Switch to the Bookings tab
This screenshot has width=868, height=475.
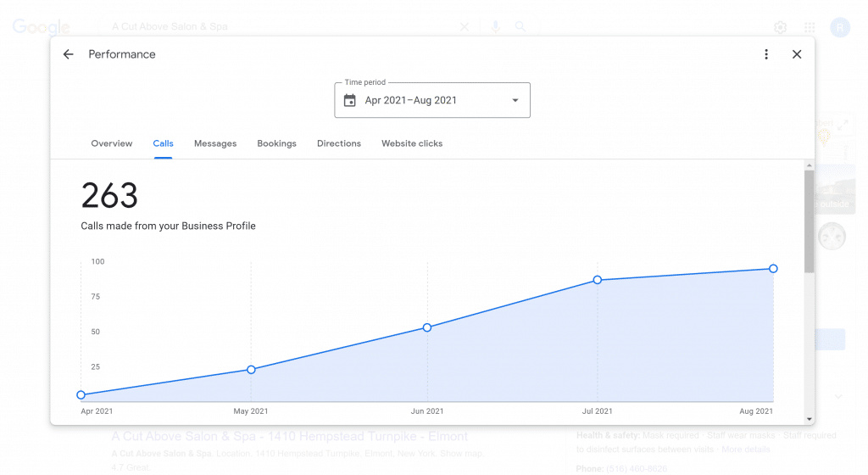click(277, 143)
